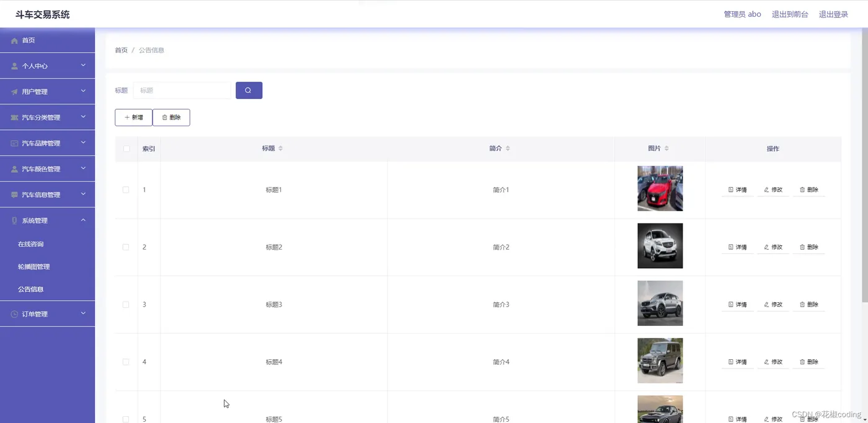
Task: Click the 索引 column header
Action: [x=149, y=149]
